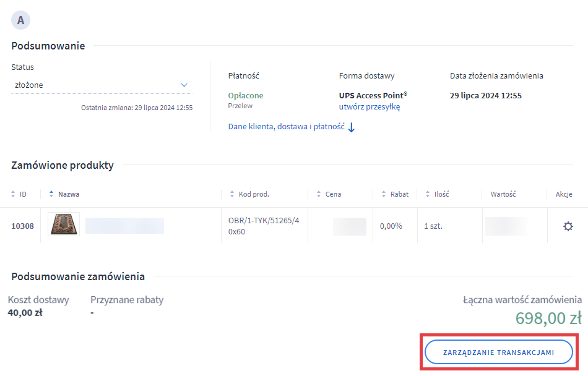Viewport: 588px width, 376px height.
Task: Click product code OBR/1-TYK/51265/40x60
Action: (264, 226)
